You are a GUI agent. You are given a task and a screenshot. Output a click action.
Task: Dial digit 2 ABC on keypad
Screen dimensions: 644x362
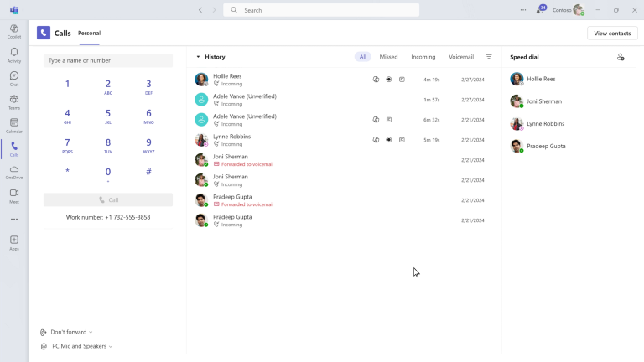click(108, 86)
